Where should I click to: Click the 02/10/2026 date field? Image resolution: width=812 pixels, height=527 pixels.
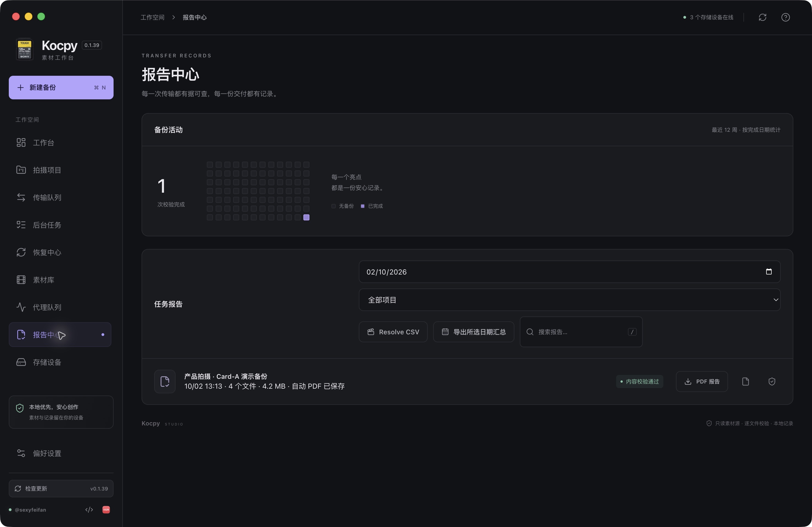tap(569, 272)
